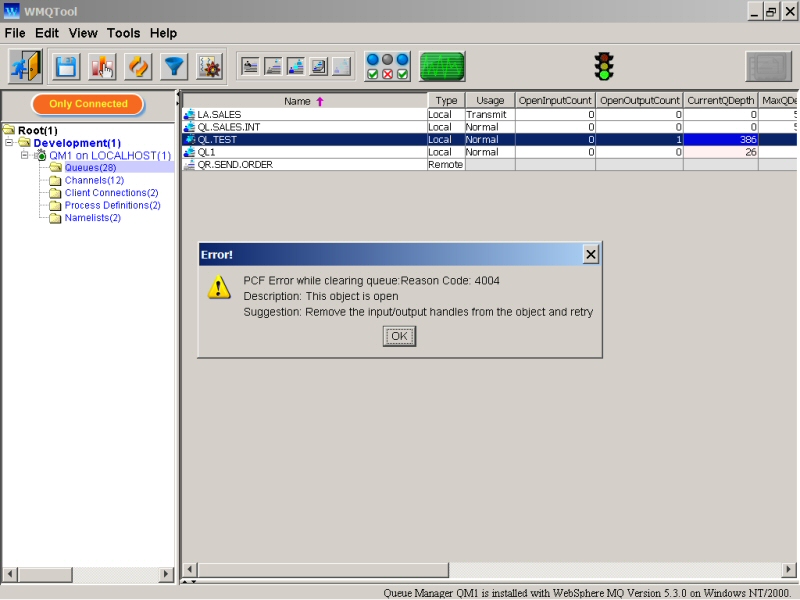Collapse the Development(1) tree node
Viewport: 800px width, 600px height.
9,143
